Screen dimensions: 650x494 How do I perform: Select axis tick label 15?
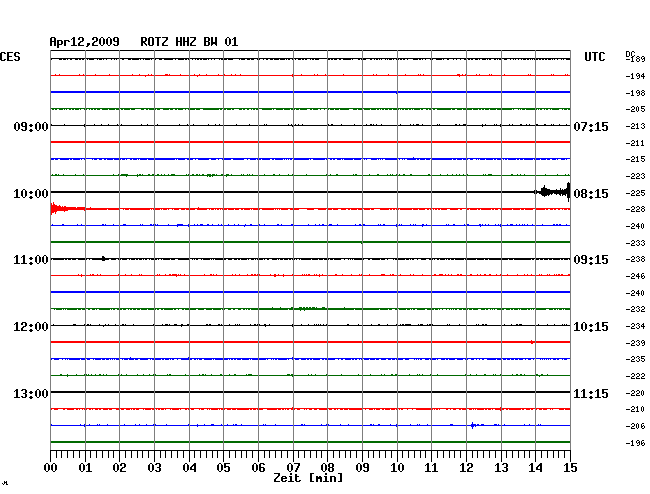[x=570, y=468]
